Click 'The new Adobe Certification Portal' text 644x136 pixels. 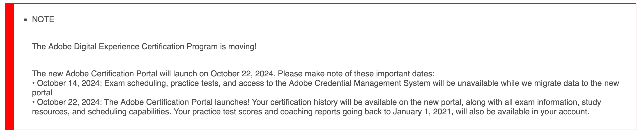click(x=94, y=74)
